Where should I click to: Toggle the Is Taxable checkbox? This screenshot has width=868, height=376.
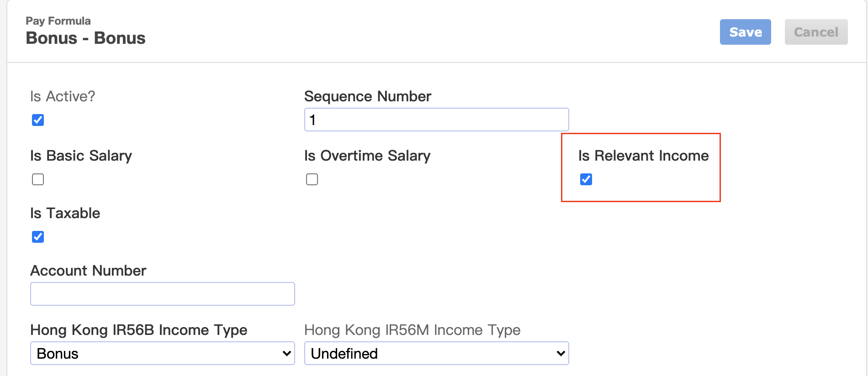pyautogui.click(x=38, y=237)
